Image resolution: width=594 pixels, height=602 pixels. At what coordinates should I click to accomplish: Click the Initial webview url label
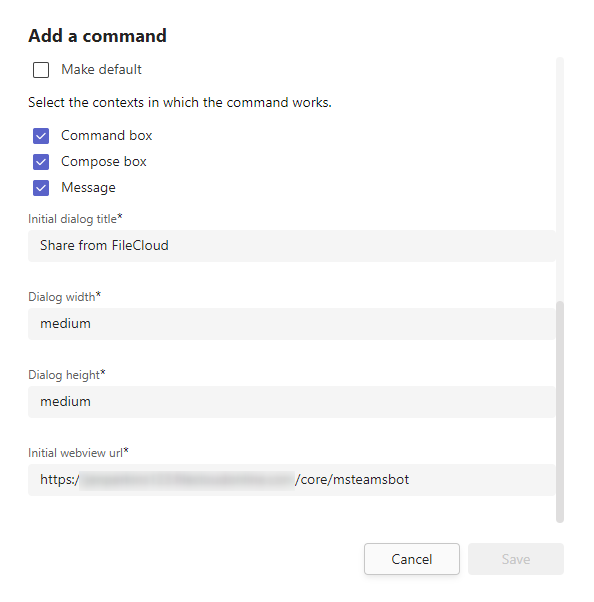tap(78, 453)
